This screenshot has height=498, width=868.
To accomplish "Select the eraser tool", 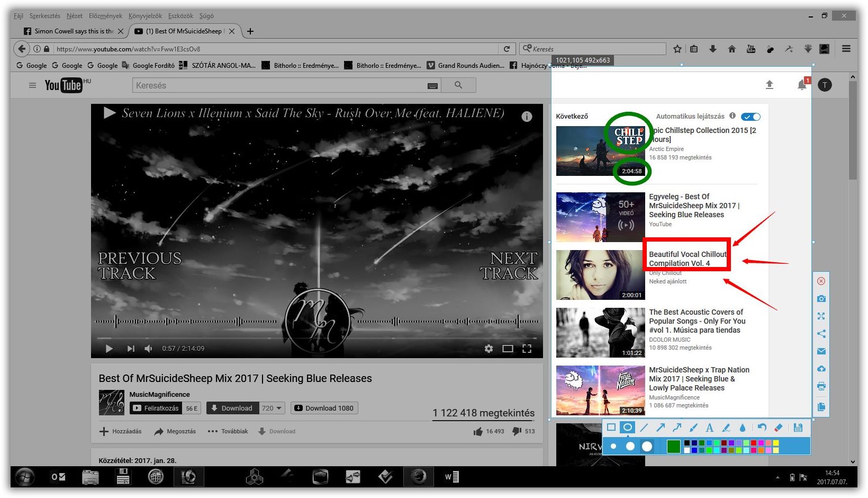I will coord(778,428).
